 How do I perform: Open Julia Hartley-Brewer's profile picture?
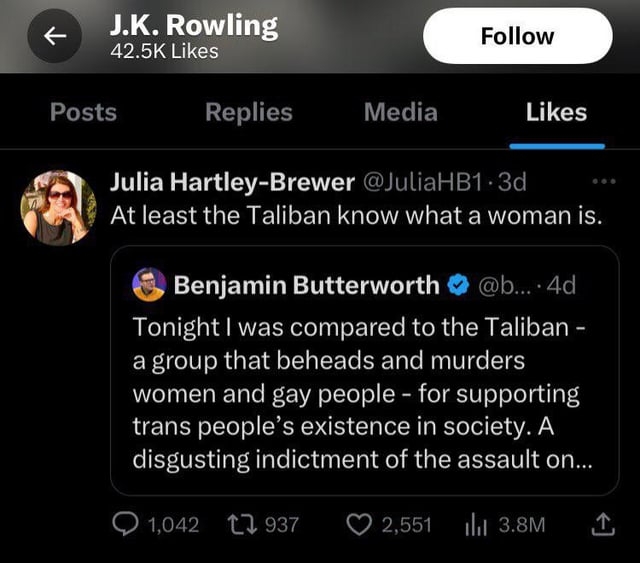[58, 208]
